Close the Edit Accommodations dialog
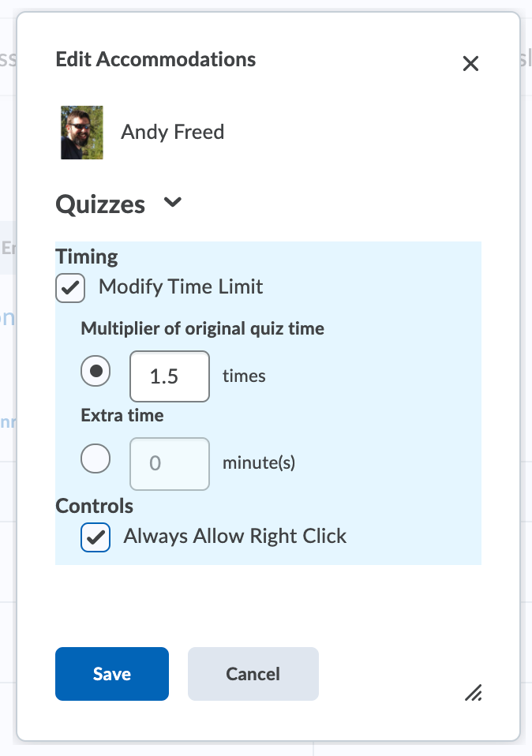Viewport: 532px width, 756px height. tap(471, 64)
